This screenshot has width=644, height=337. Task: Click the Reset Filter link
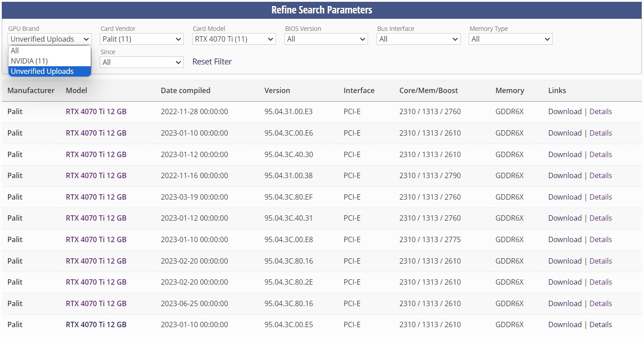click(212, 62)
